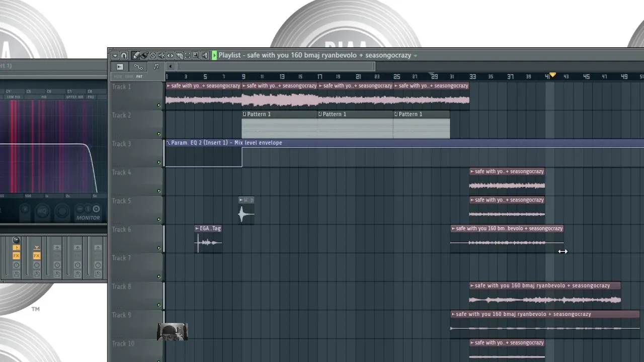The width and height of the screenshot is (644, 362).
Task: Mute Track 4 with its green dot
Action: coord(159,191)
